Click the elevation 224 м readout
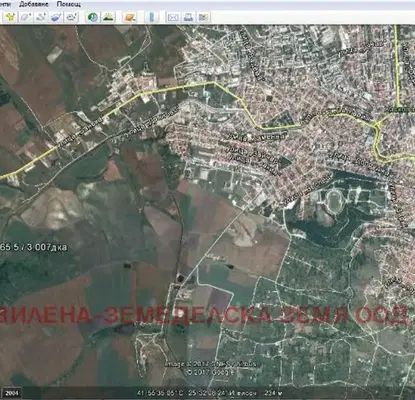This screenshot has width=415, height=400. (273, 393)
